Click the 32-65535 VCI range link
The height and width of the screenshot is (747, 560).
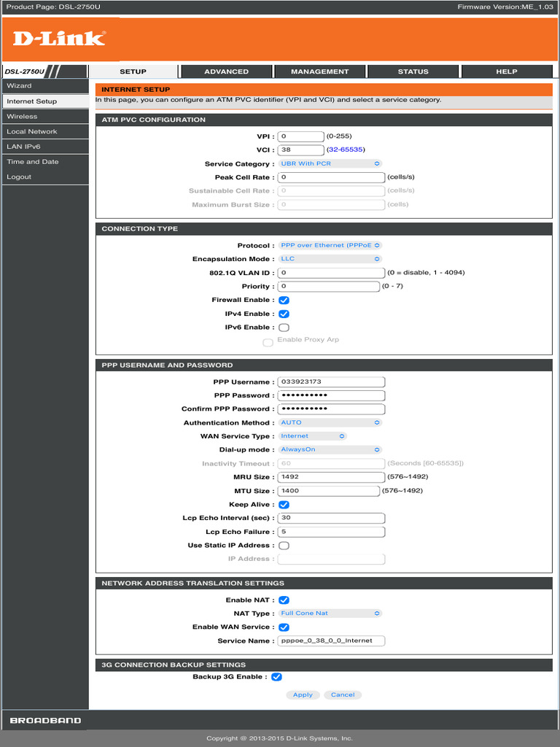coord(346,150)
